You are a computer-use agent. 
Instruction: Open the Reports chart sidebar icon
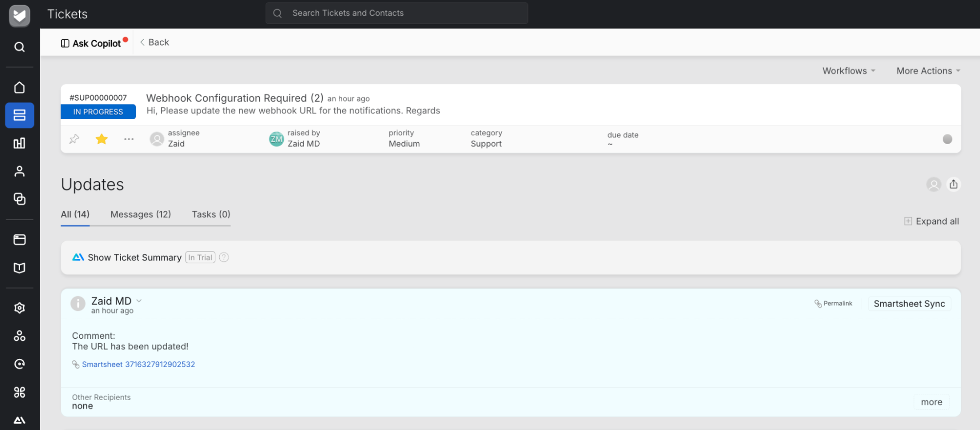click(20, 143)
